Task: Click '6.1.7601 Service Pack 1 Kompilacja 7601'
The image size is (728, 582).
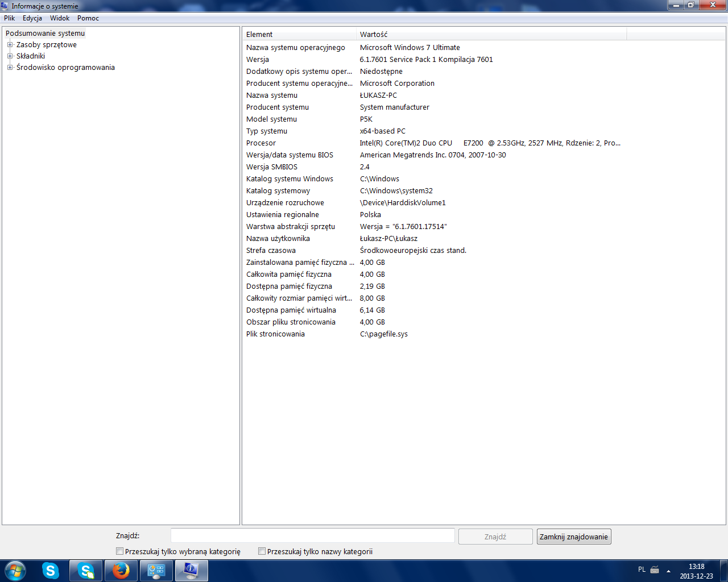Action: pyautogui.click(x=427, y=59)
